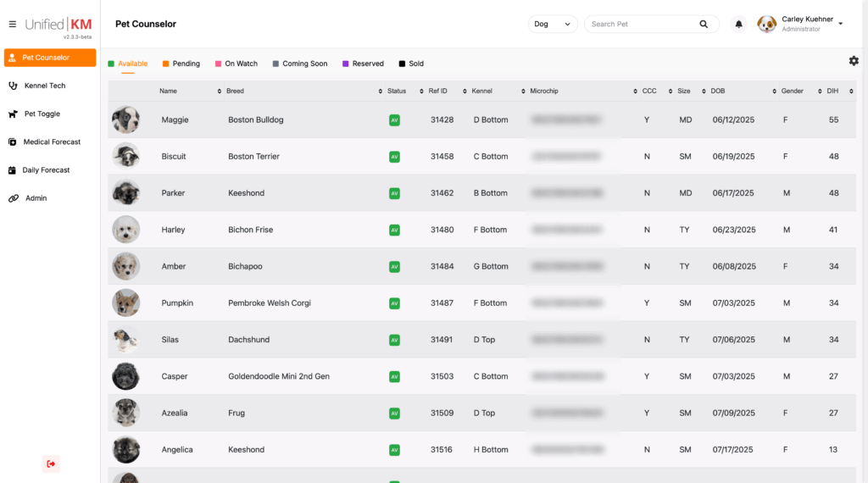Click Ref ID 31428
The width and height of the screenshot is (868, 483).
[x=442, y=119]
